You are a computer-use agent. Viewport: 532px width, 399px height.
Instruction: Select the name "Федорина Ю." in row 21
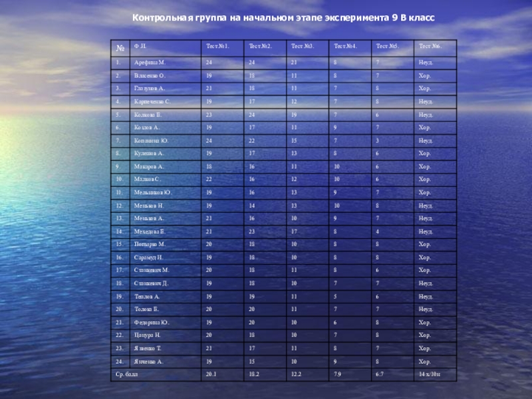tap(152, 323)
